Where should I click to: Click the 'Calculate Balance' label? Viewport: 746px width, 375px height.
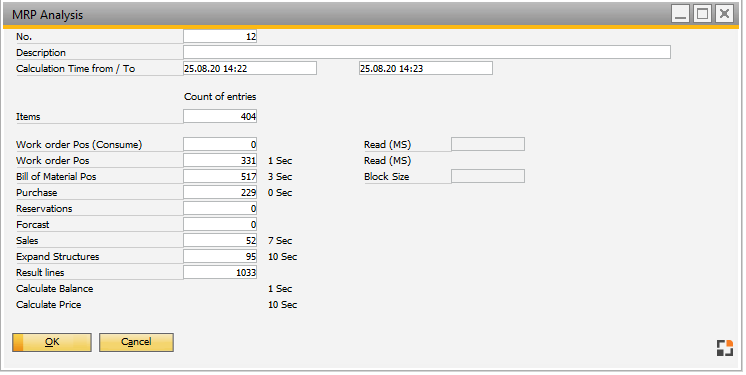[x=55, y=289]
